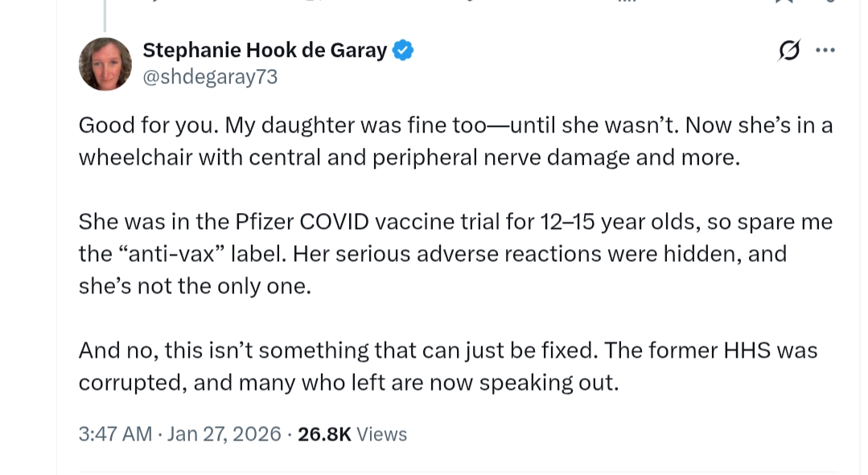Open the More options ellipsis menu

pos(825,51)
